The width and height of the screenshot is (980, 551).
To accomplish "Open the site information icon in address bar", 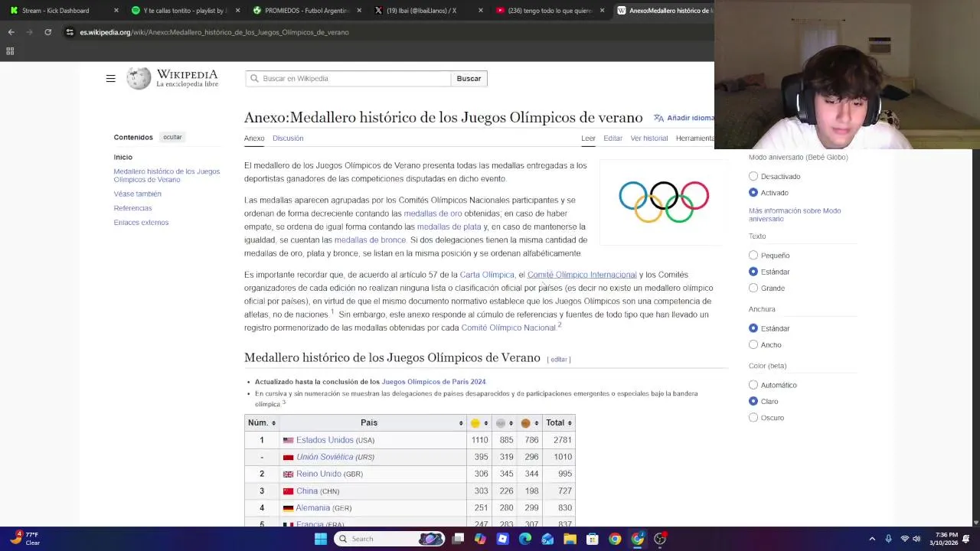I will click(x=70, y=32).
